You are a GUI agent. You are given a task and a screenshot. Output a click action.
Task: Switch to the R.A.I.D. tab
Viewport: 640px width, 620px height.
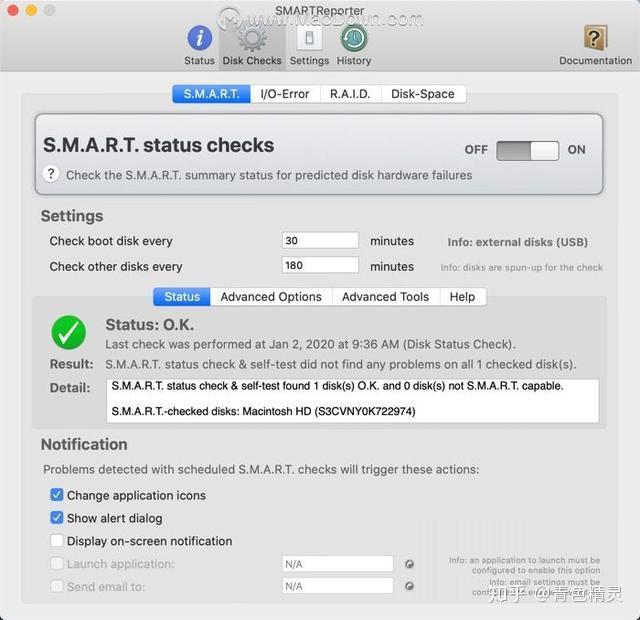click(x=350, y=94)
